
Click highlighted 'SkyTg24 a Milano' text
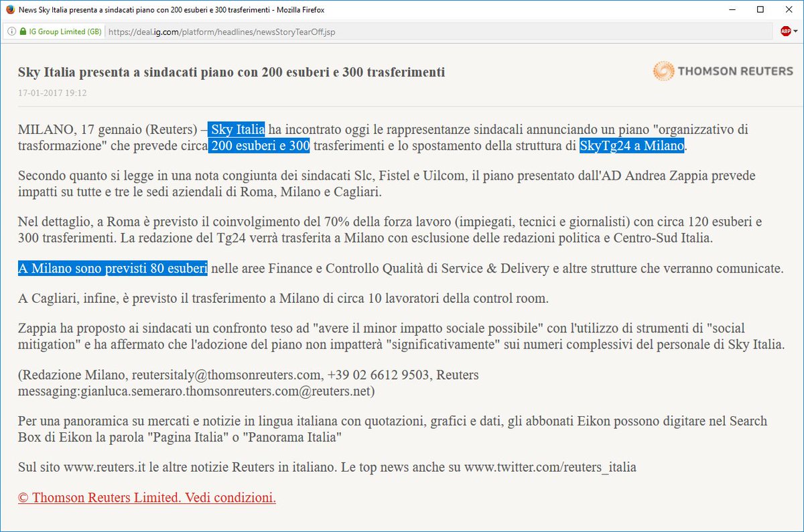[x=632, y=145]
